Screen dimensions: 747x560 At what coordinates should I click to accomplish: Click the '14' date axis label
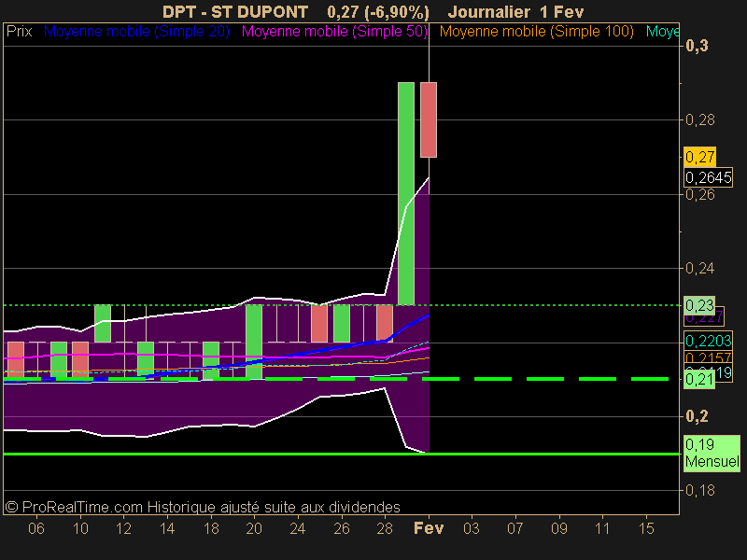(167, 528)
